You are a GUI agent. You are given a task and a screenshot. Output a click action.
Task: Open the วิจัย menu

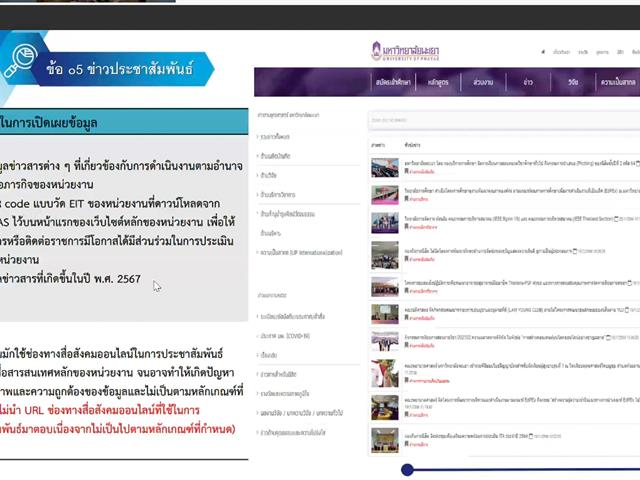(x=573, y=82)
